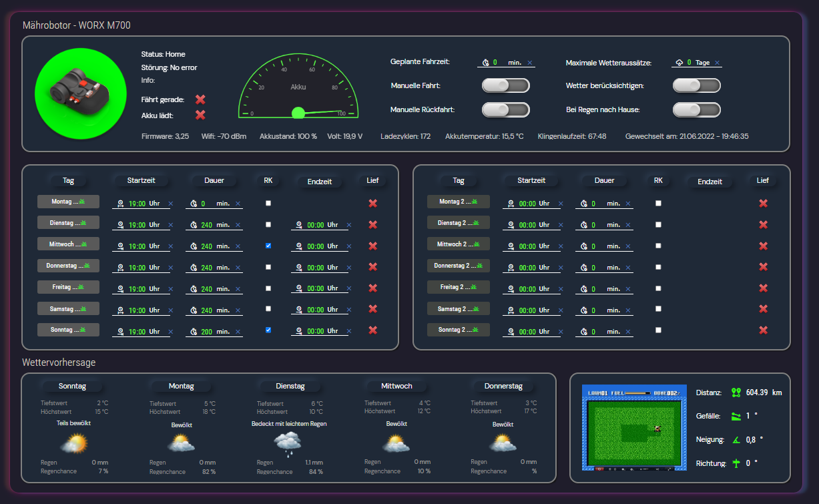The width and height of the screenshot is (819, 504).
Task: Click the Lief red X for Donnerstag
Action: pos(372,267)
